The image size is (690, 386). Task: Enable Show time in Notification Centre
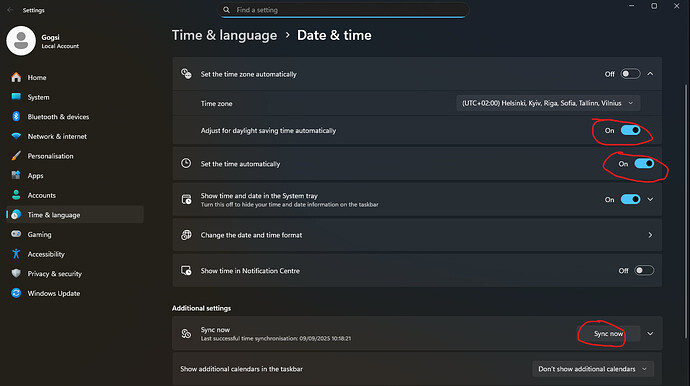point(644,271)
